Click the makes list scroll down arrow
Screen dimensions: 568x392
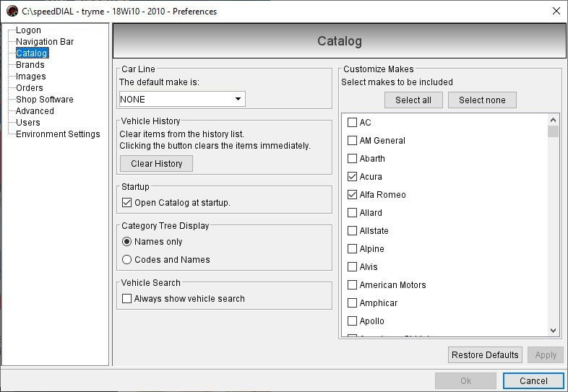point(553,330)
